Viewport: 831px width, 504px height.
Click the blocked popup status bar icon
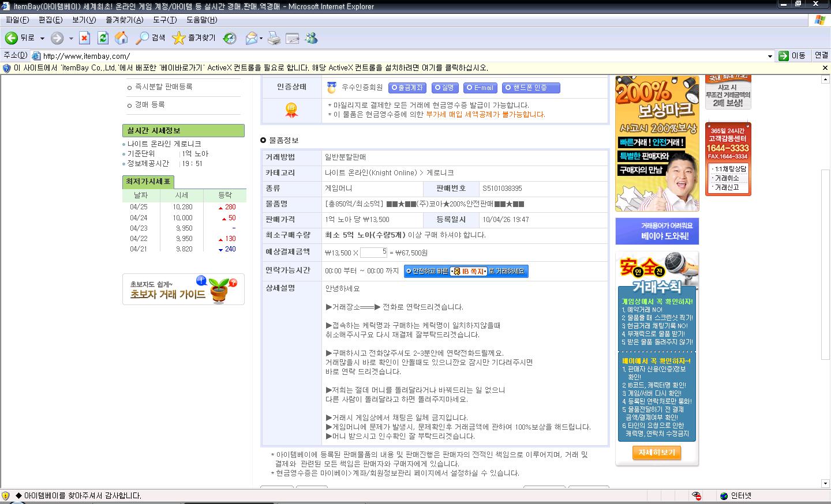[697, 495]
